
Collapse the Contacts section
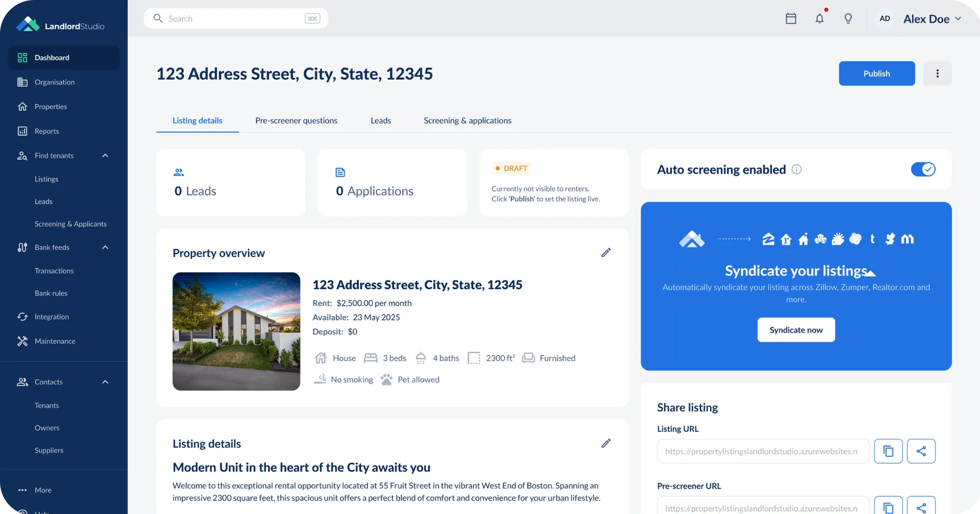[x=105, y=382]
